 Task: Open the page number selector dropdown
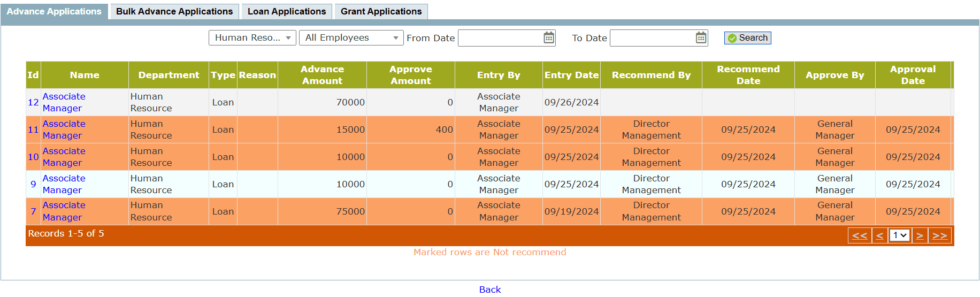(900, 235)
